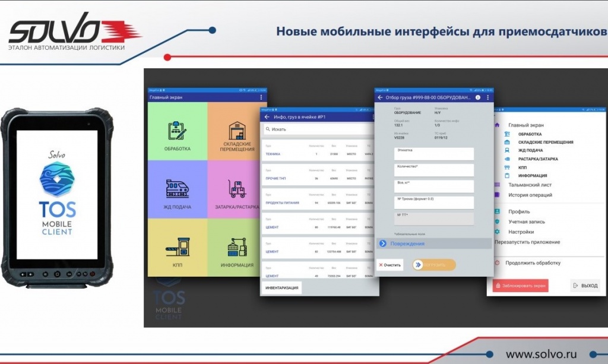
Task: Click the 0119/12 vehicle value
Action: (x=441, y=138)
